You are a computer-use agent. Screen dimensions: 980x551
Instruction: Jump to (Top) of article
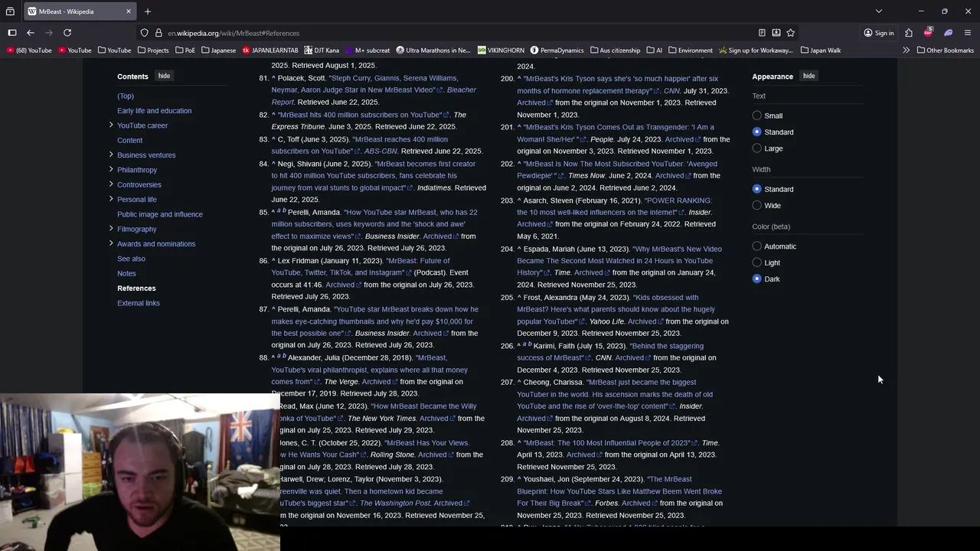pos(126,96)
